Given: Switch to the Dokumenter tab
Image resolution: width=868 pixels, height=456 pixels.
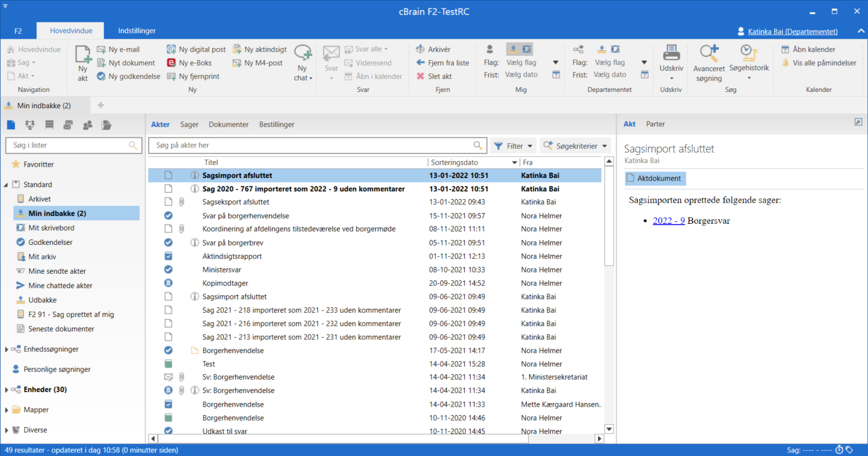Looking at the screenshot, I should click(229, 125).
